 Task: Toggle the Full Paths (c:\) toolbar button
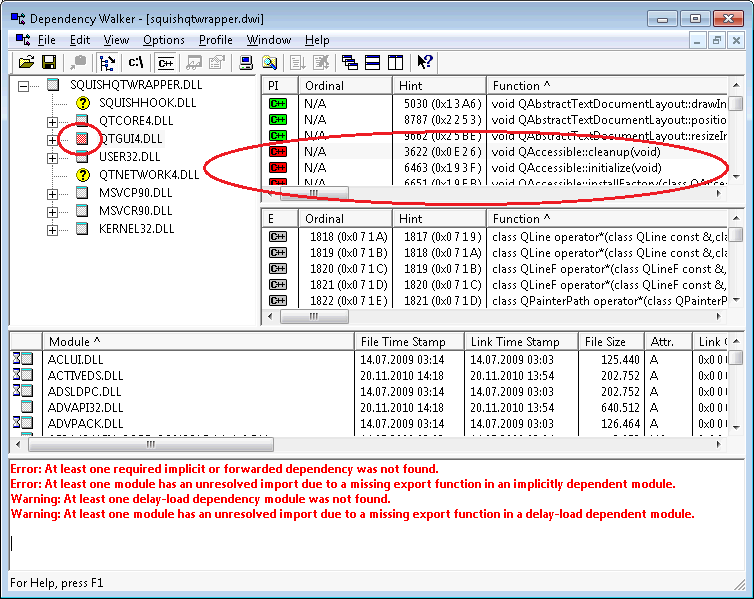(136, 63)
